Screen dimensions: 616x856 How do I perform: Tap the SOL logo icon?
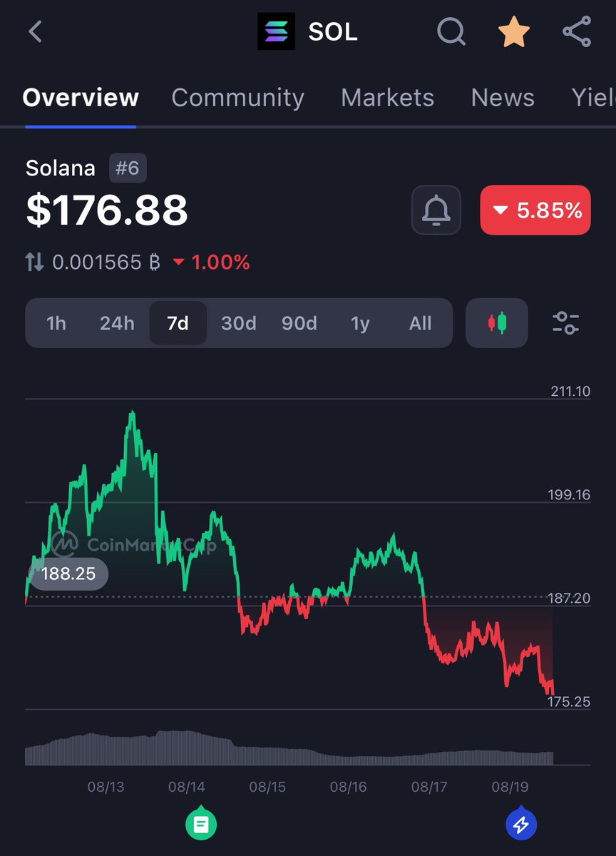(x=276, y=32)
